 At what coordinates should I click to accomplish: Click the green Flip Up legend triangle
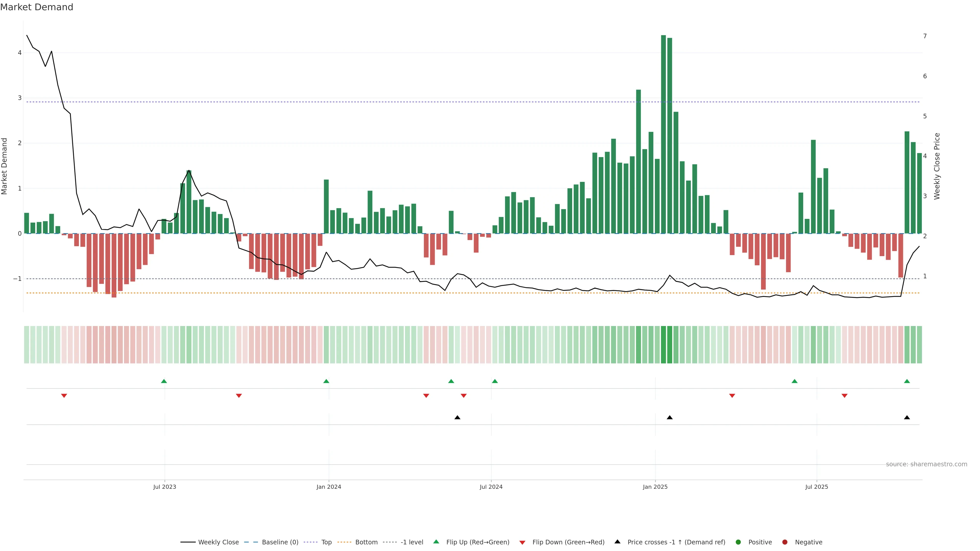pyautogui.click(x=436, y=542)
